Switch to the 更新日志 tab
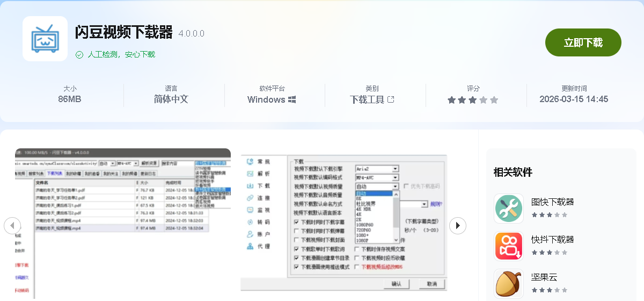The height and width of the screenshot is (301, 644). pos(148,174)
